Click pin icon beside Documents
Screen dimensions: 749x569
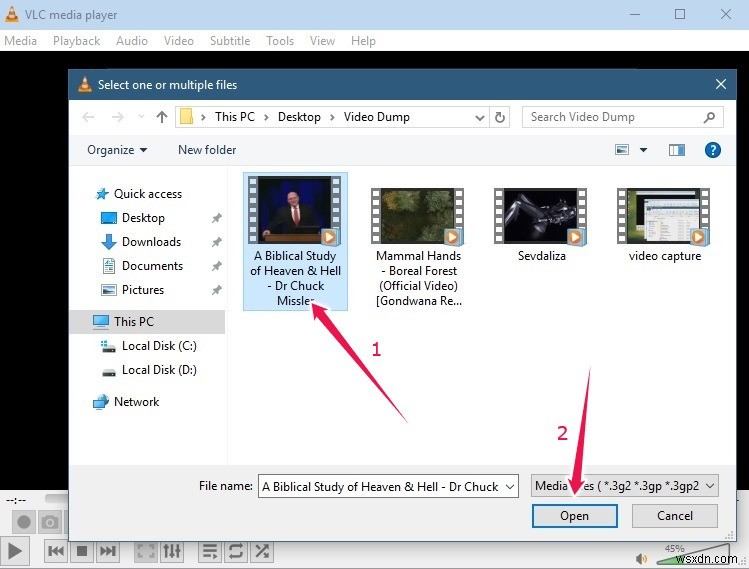pos(216,266)
